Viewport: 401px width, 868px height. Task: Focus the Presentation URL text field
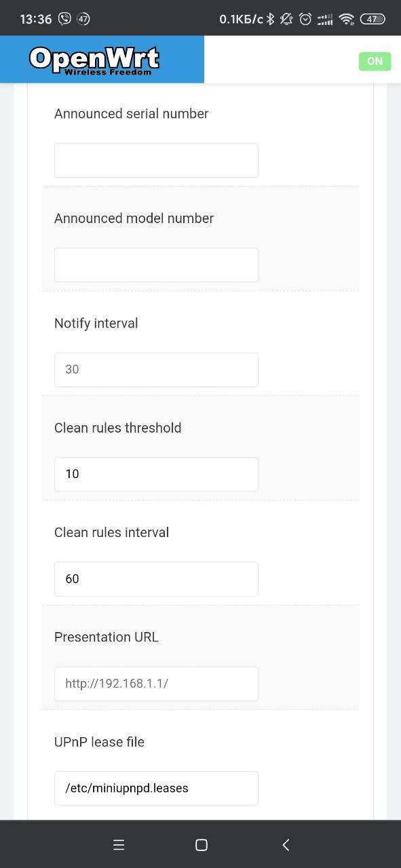[156, 684]
